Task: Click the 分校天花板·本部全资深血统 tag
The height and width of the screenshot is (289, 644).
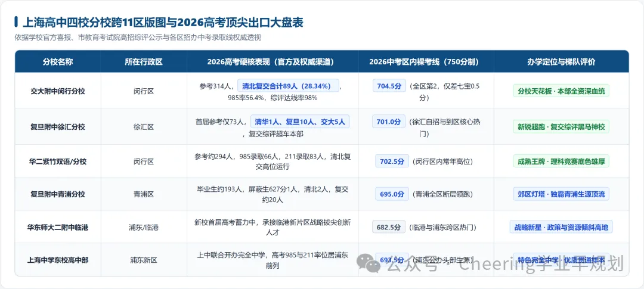Action: tap(561, 91)
